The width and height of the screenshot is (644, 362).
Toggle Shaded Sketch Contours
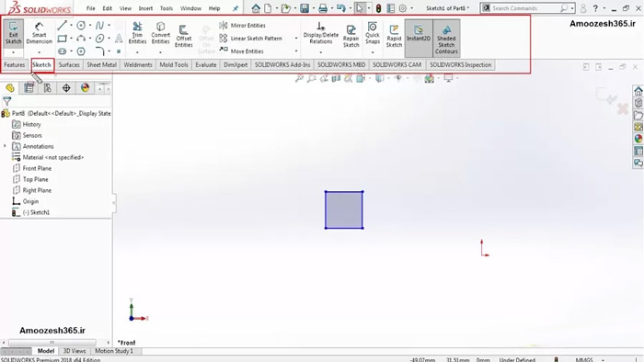point(446,39)
